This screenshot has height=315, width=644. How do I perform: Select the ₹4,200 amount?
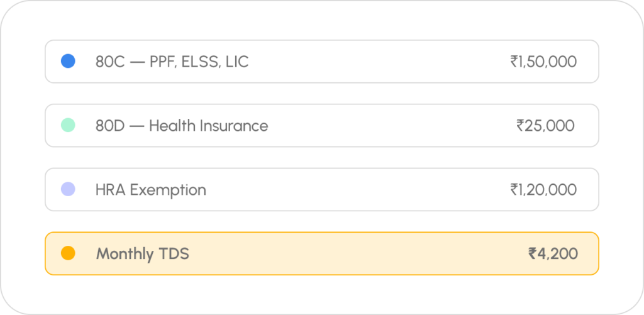tap(553, 254)
